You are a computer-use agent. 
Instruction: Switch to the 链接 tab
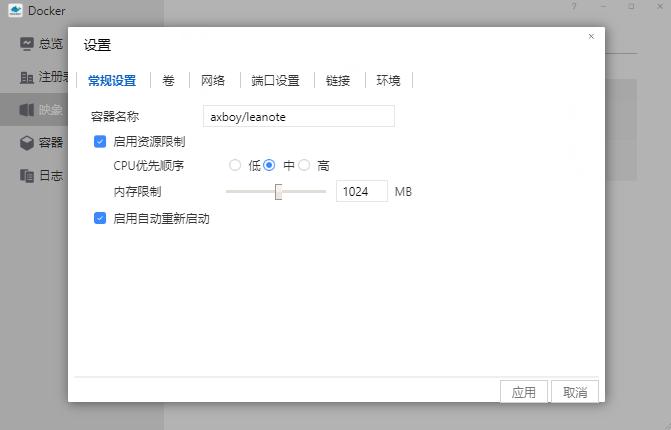pos(338,80)
